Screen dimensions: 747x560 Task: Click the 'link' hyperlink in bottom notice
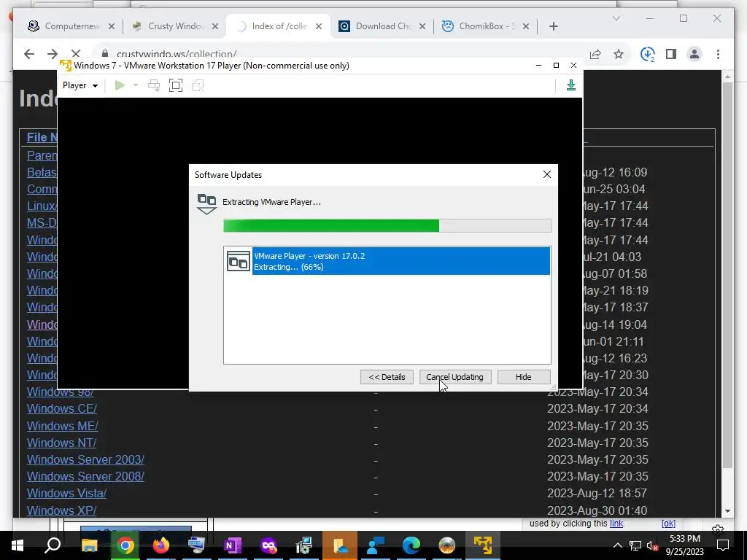(616, 524)
